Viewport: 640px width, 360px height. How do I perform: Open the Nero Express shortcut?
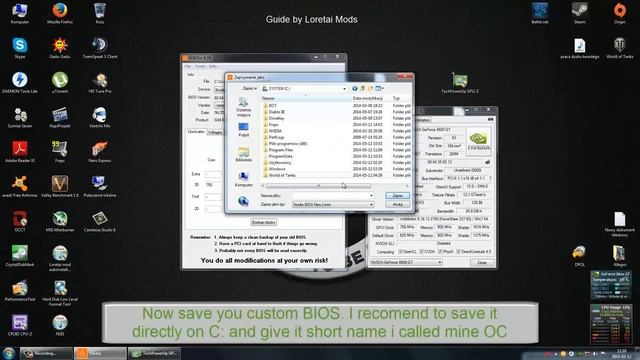pyautogui.click(x=100, y=152)
